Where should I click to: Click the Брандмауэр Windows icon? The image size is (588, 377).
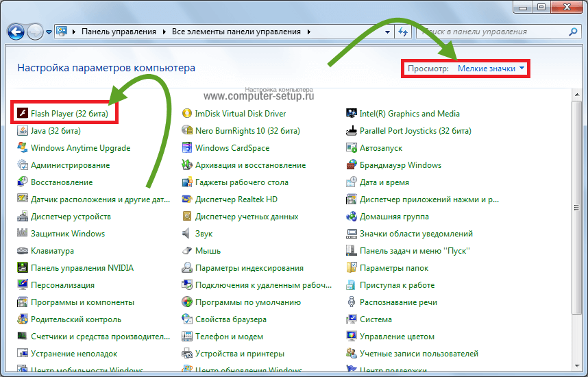coord(352,165)
